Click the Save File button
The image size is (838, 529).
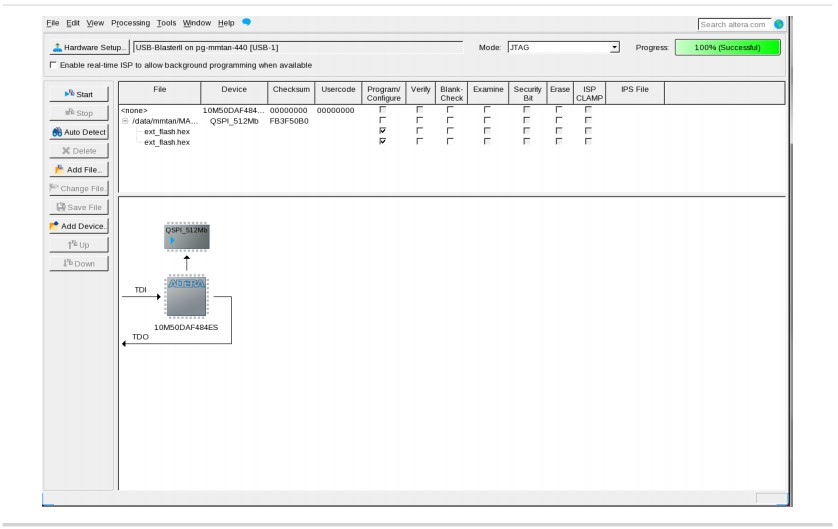[79, 207]
